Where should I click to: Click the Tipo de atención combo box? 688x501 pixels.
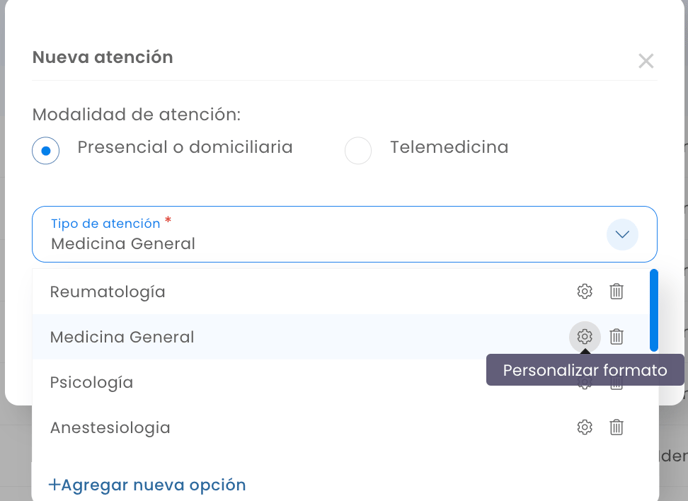tap(344, 234)
